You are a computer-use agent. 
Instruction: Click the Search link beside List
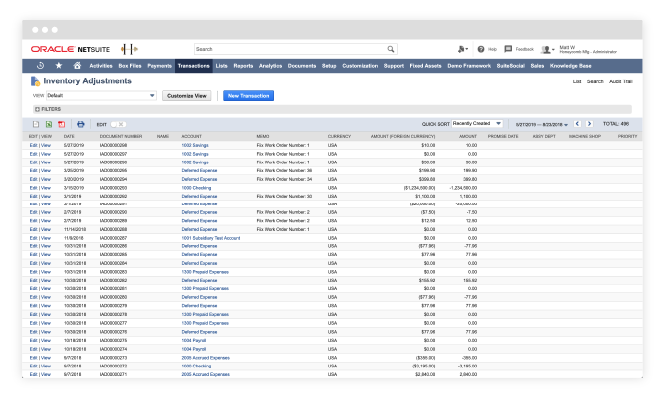(x=595, y=81)
